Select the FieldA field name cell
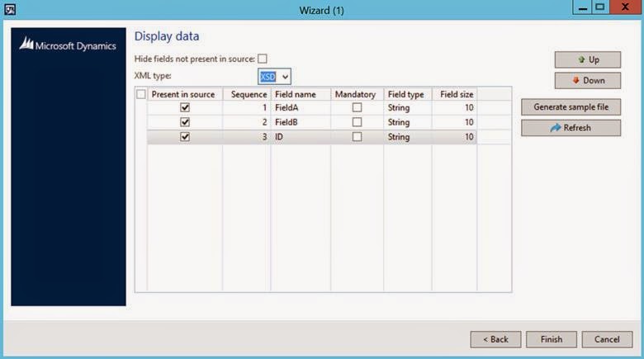This screenshot has height=359, width=644. tap(301, 107)
